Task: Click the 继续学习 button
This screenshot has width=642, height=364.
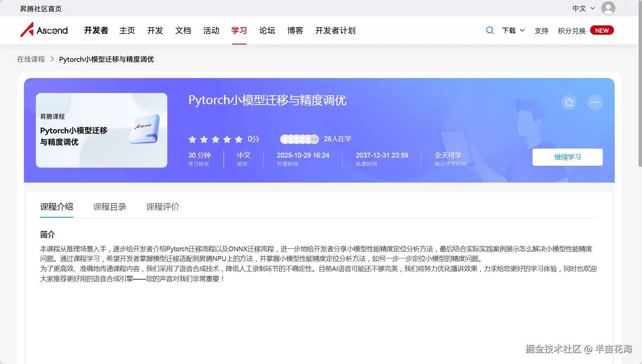Action: click(567, 157)
